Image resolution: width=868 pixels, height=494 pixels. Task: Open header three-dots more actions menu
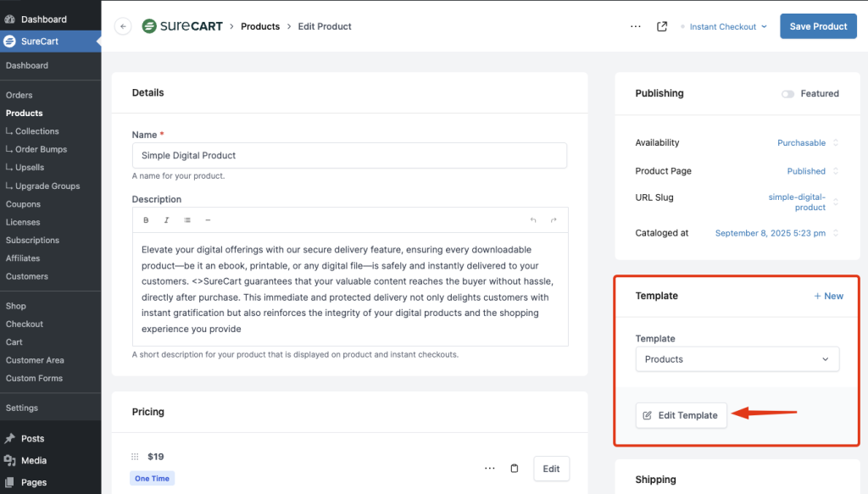click(636, 26)
